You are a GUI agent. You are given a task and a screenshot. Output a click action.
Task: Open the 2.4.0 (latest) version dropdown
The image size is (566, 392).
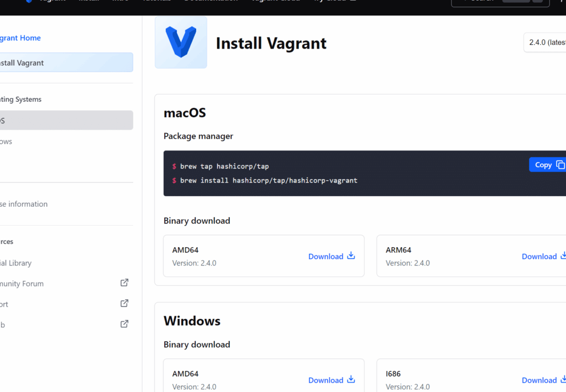coord(546,43)
